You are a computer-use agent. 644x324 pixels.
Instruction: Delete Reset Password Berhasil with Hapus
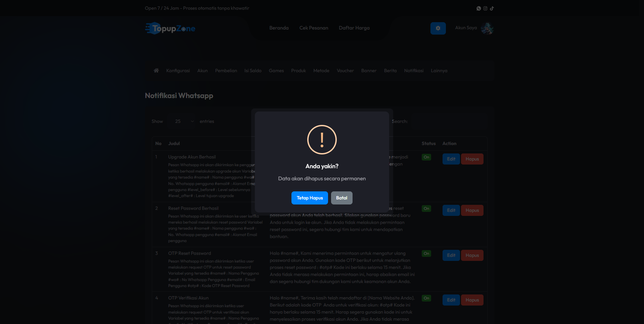pos(472,211)
